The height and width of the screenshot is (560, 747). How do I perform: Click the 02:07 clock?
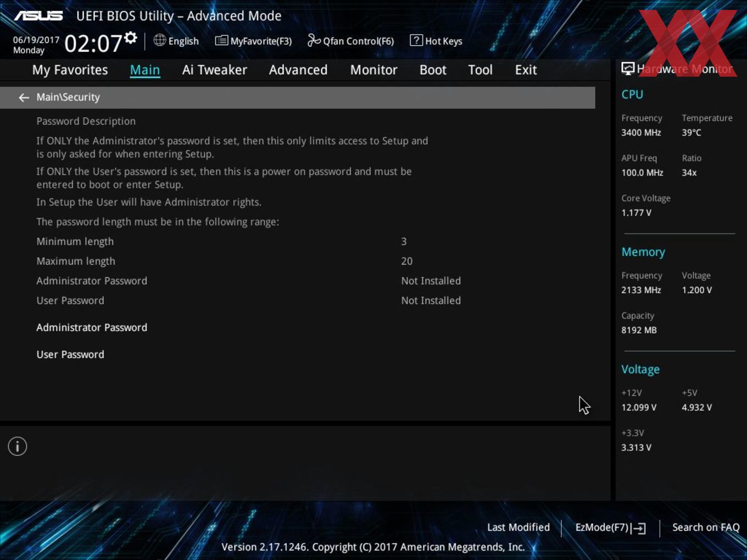[x=93, y=43]
